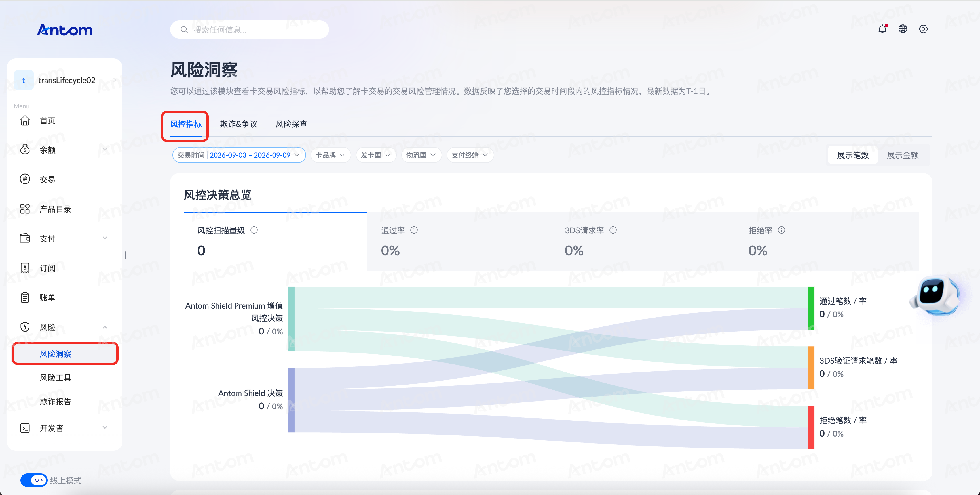
Task: Click the 风控决策总览 section heading
Action: click(217, 195)
